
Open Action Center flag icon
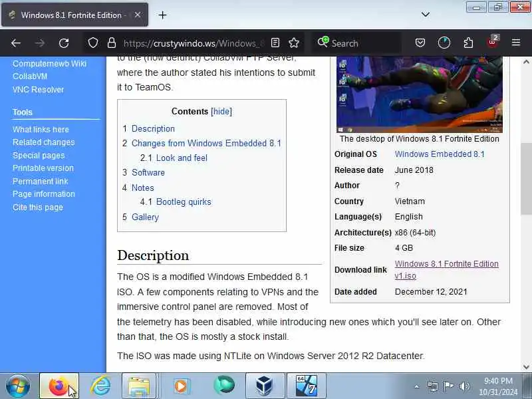[x=448, y=386]
